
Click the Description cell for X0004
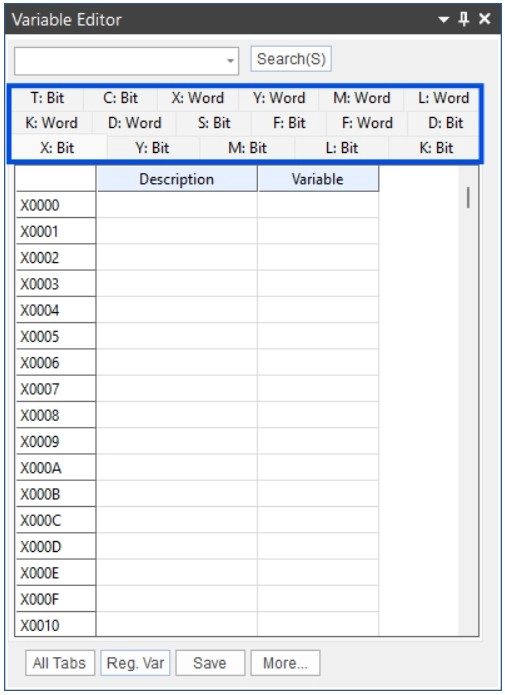tap(176, 310)
